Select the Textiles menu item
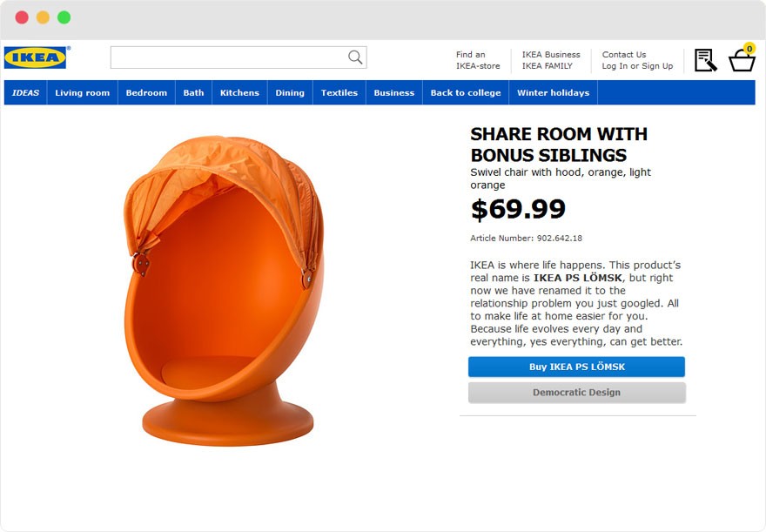Image resolution: width=766 pixels, height=532 pixels. coord(339,93)
